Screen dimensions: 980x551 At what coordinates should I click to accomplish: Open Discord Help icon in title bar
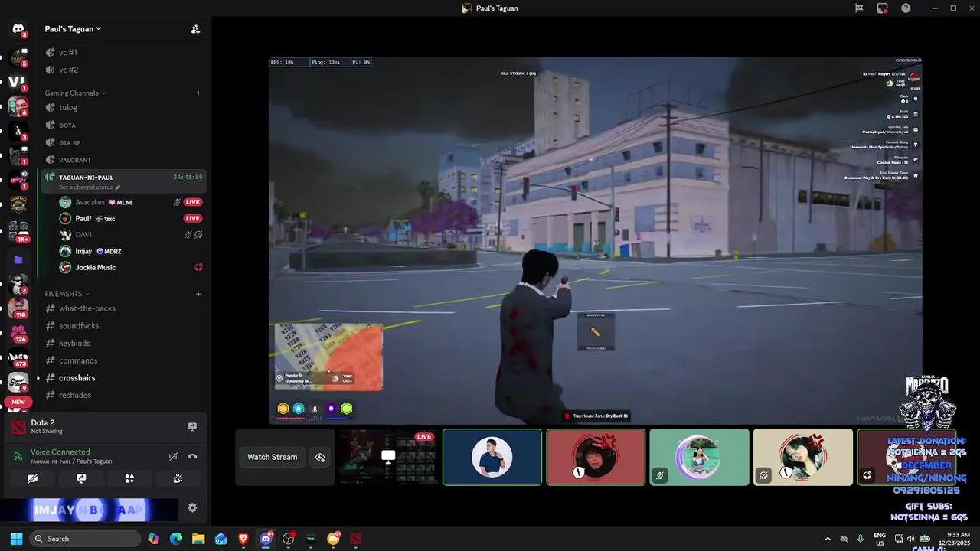906,8
